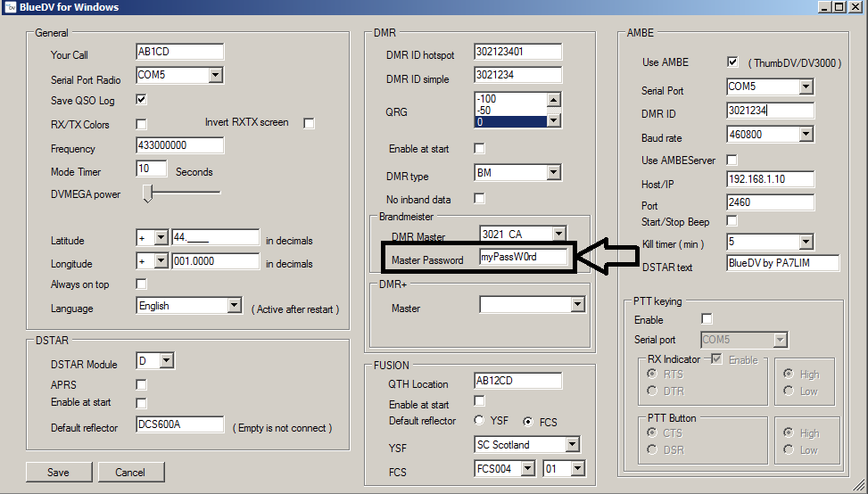
Task: Open the DSTAR Module dropdown
Action: coord(167,361)
